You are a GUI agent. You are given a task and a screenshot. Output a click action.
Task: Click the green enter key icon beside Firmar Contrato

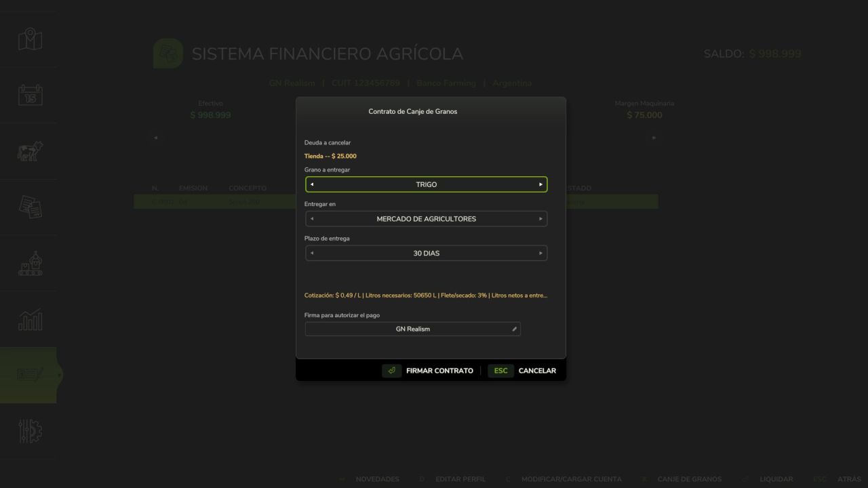pos(391,371)
